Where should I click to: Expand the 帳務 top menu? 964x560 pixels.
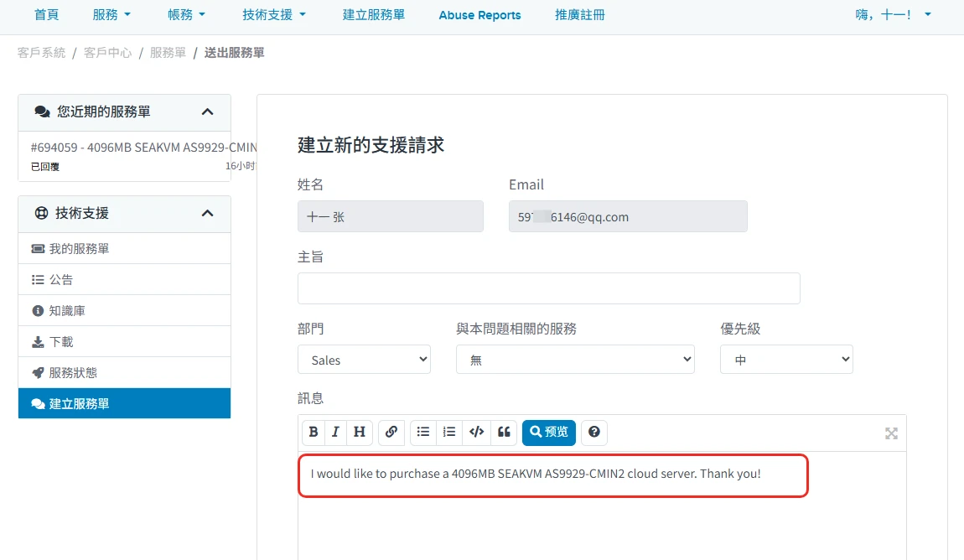pos(186,15)
